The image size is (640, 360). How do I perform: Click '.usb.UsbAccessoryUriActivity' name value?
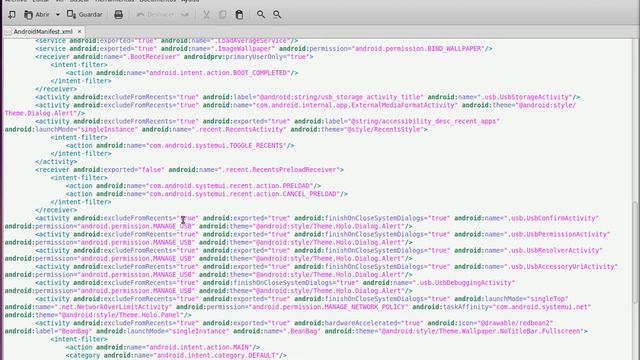(x=562, y=267)
